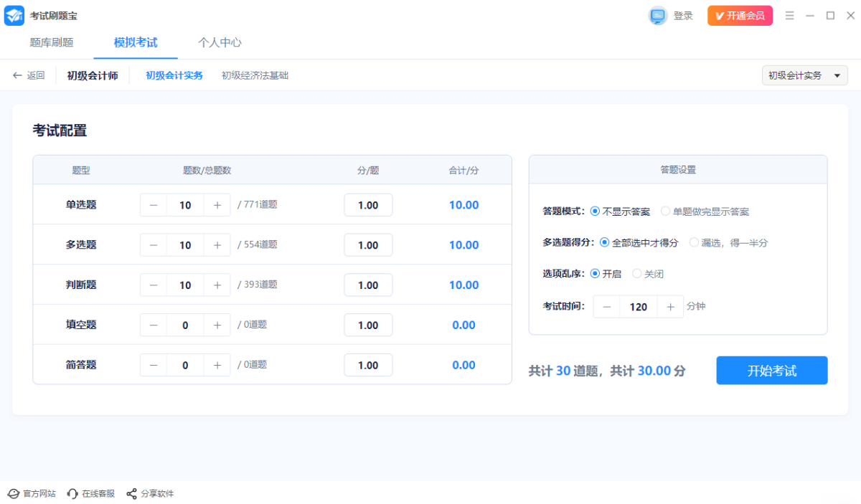Open the hamburger menu icon in title bar
The width and height of the screenshot is (861, 504).
pos(789,16)
